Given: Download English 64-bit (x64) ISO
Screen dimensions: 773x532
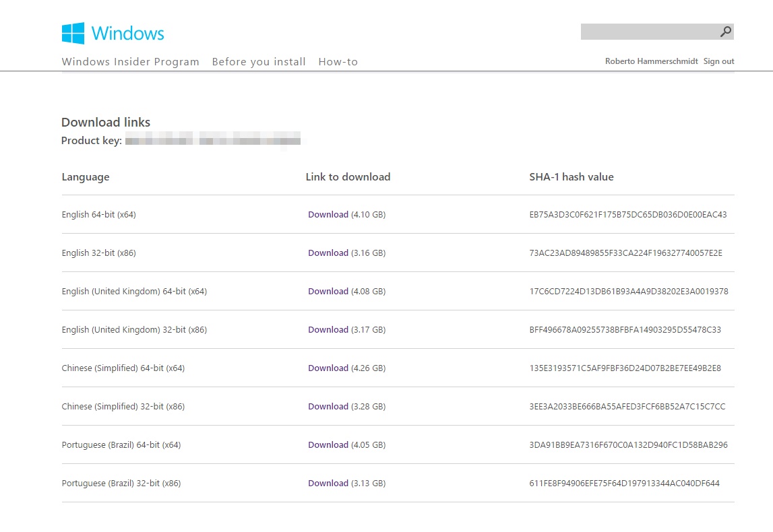Looking at the screenshot, I should coord(328,215).
